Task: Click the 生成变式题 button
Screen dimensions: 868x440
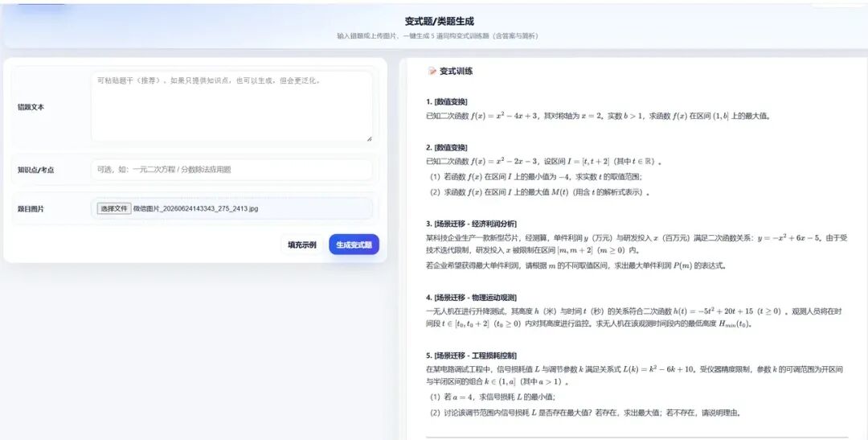Action: coord(354,245)
